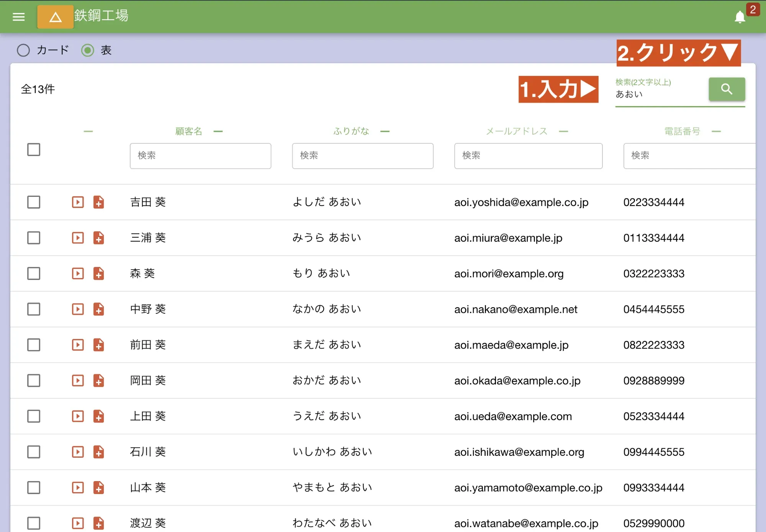
Task: Open detail arrow for 森 葵
Action: (78, 273)
